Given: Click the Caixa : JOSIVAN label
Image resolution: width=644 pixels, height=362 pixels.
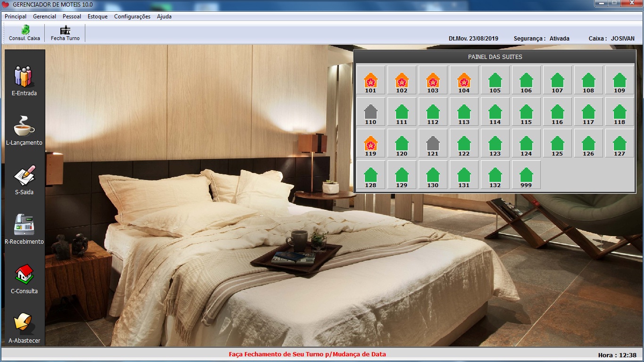Looking at the screenshot, I should pyautogui.click(x=611, y=39).
